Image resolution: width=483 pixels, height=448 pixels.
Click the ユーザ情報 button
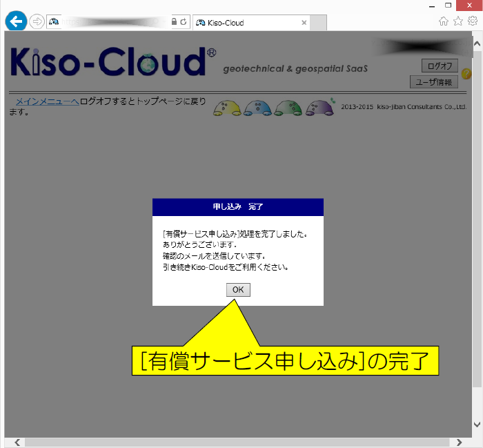click(x=434, y=82)
